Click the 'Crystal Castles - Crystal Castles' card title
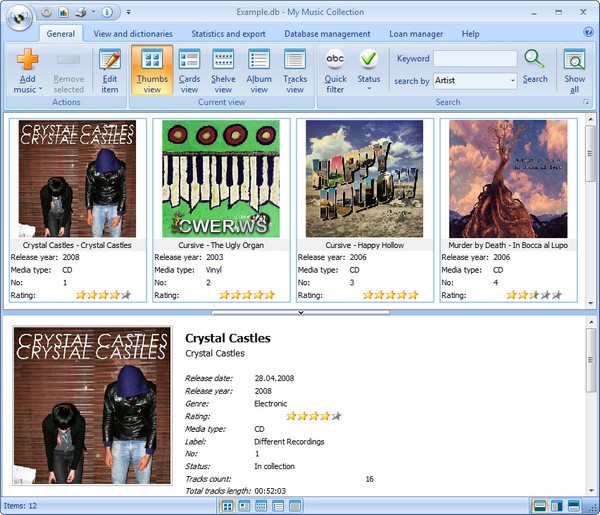The image size is (600, 515). [77, 245]
